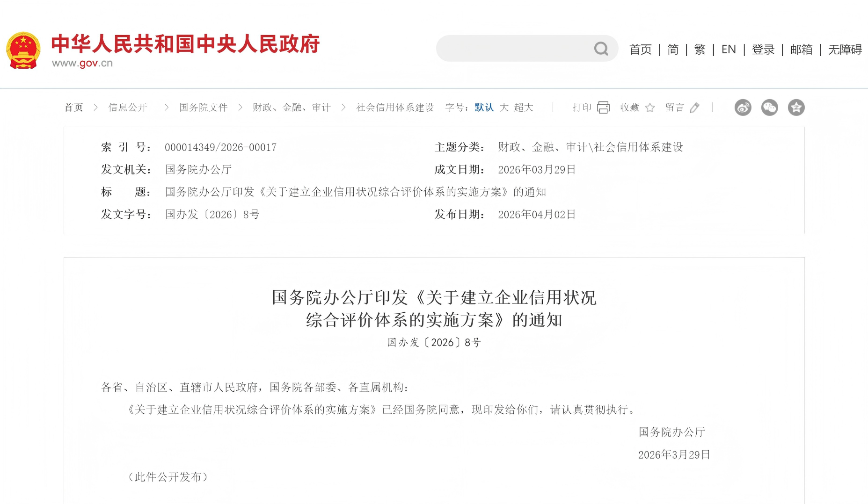Share the article via the WeChat icon
Screen dimensions: 868x504
point(769,107)
